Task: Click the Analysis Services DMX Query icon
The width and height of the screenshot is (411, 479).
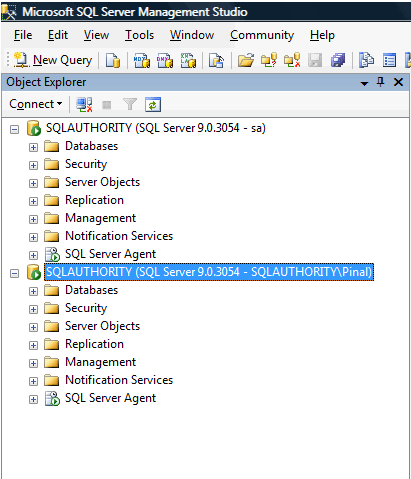Action: (165, 61)
